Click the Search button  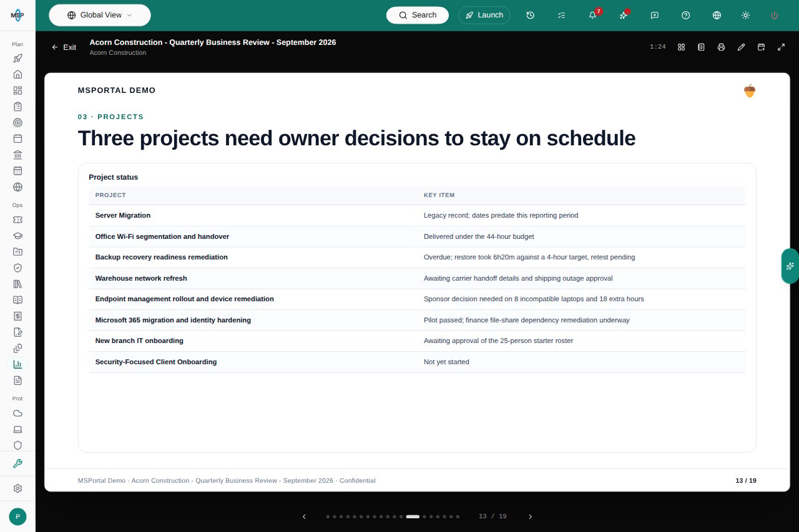click(x=418, y=15)
